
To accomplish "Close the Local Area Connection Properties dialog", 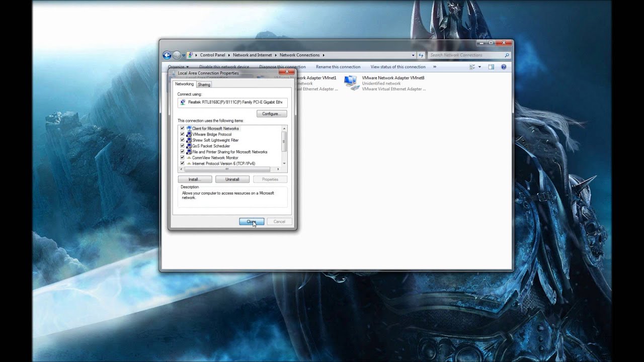I will 287,72.
